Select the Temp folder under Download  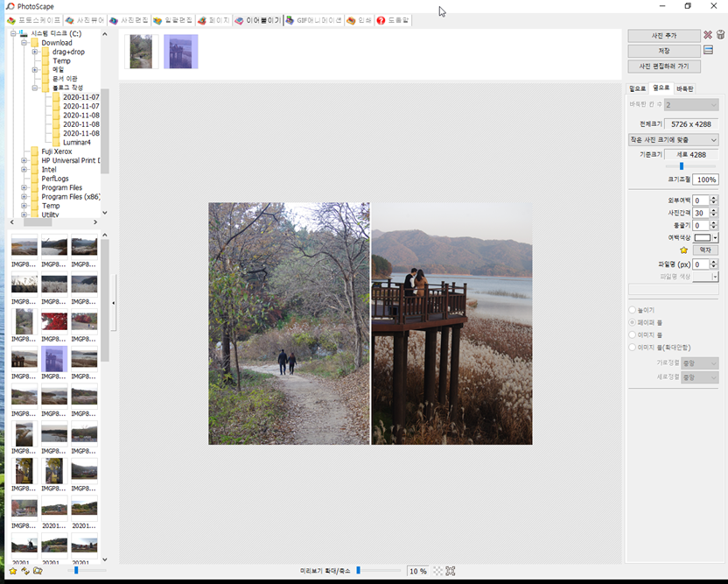point(61,61)
